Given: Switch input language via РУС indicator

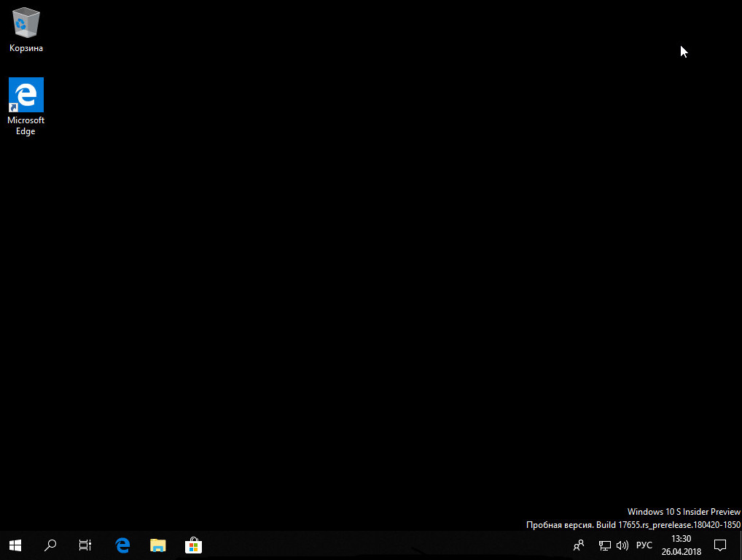Looking at the screenshot, I should click(x=644, y=545).
